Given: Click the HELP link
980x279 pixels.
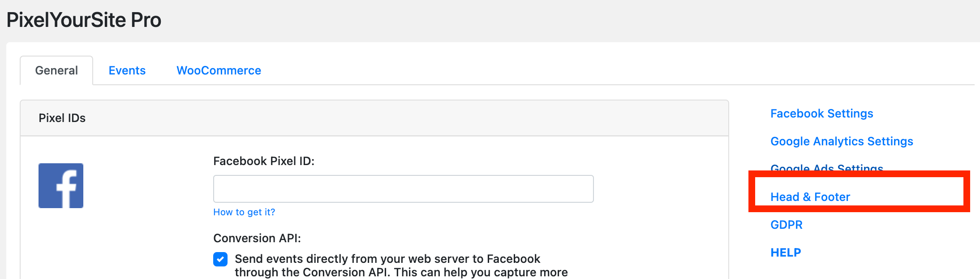Looking at the screenshot, I should (x=786, y=253).
